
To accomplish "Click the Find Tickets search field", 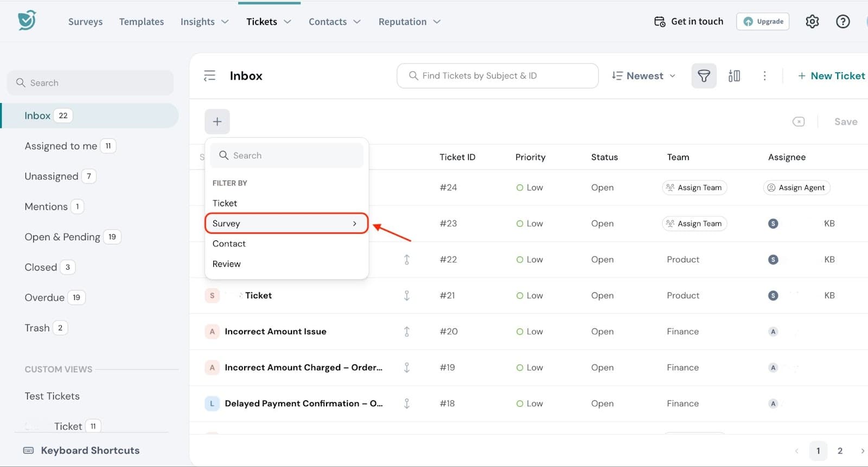I will pos(497,76).
